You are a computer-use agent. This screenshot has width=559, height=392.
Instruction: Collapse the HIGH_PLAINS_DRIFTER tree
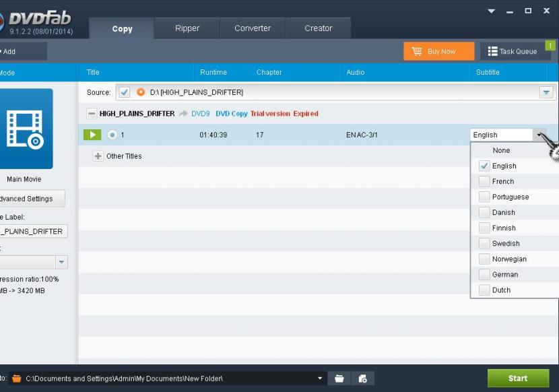tap(92, 114)
